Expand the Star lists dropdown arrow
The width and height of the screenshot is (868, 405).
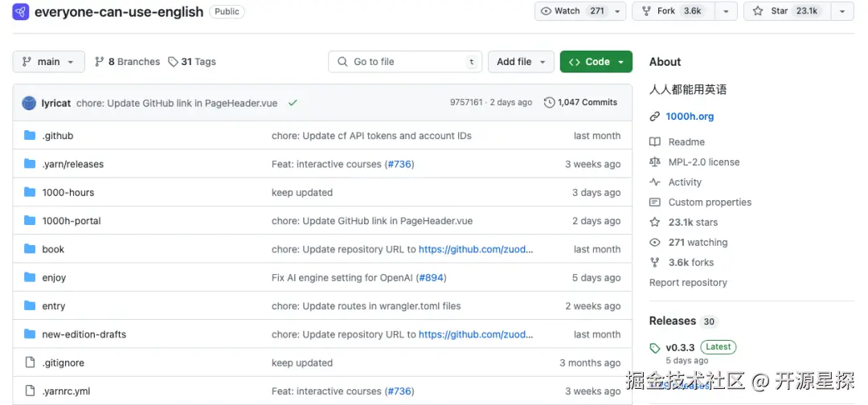[841, 11]
